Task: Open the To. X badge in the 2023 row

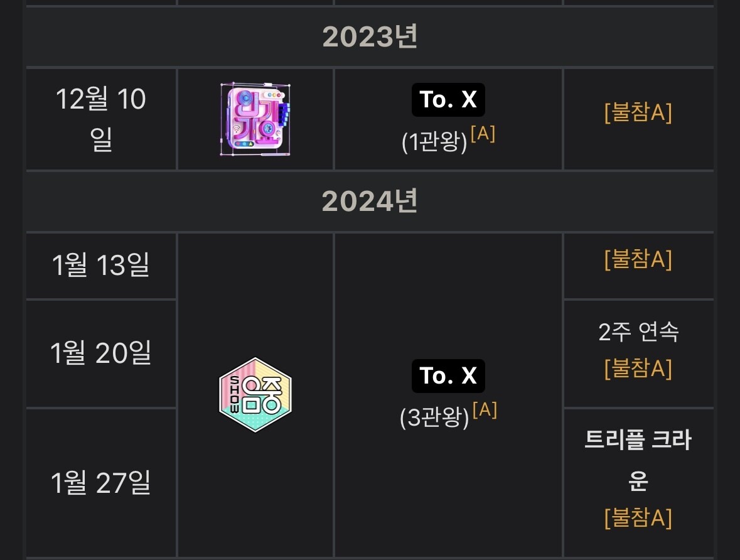Action: point(448,100)
